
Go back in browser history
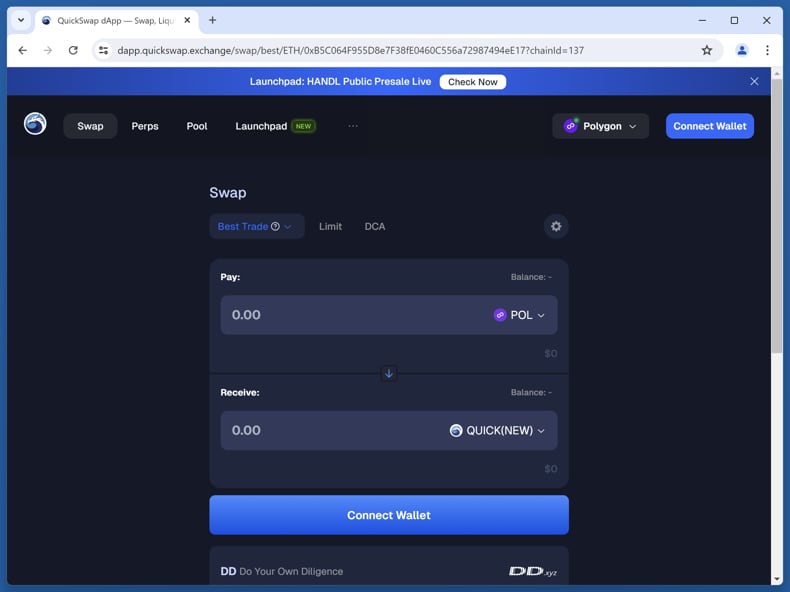pyautogui.click(x=23, y=50)
